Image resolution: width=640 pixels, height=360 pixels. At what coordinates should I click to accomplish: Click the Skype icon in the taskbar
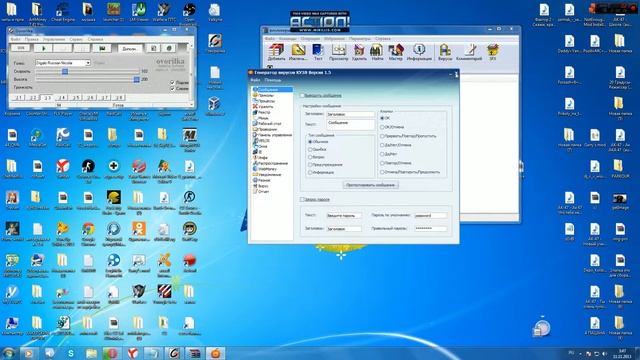coord(71,353)
